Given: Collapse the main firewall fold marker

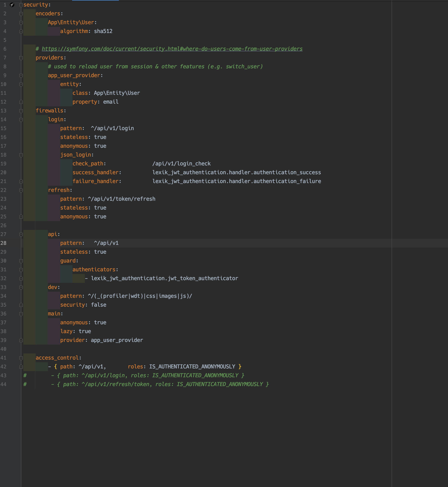Looking at the screenshot, I should coord(21,314).
